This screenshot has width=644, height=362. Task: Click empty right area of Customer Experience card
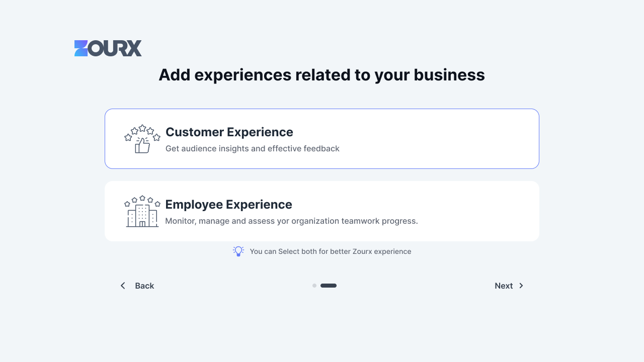pos(443,139)
